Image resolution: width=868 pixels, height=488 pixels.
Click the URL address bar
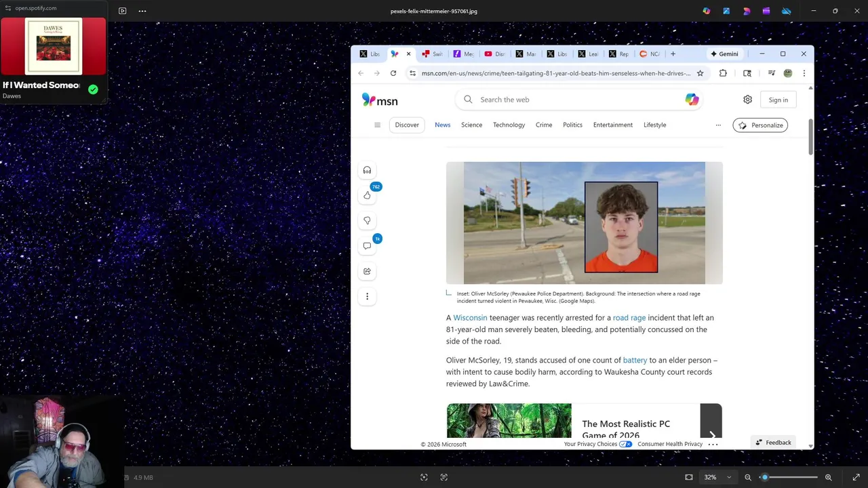click(x=556, y=73)
